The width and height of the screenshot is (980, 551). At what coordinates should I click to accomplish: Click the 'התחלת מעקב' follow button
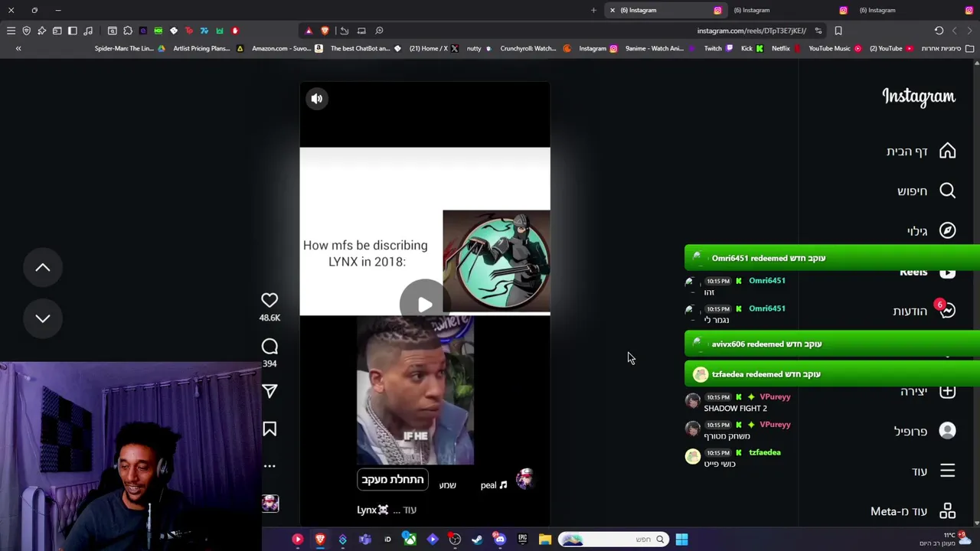392,480
